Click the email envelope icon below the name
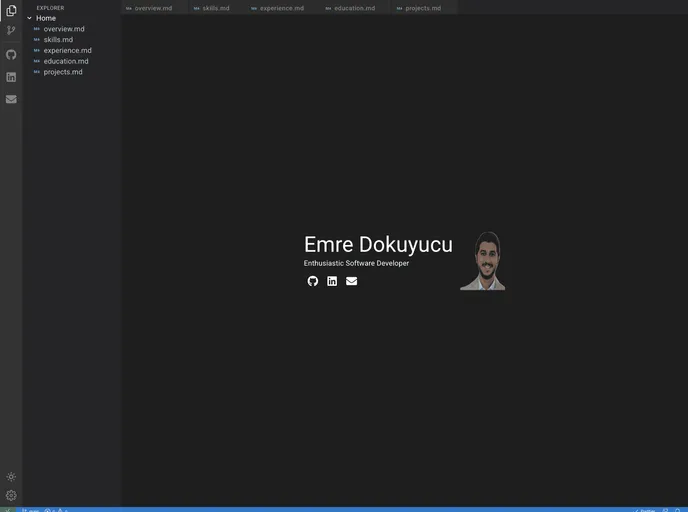Screen dimensions: 688x512 coord(351,281)
